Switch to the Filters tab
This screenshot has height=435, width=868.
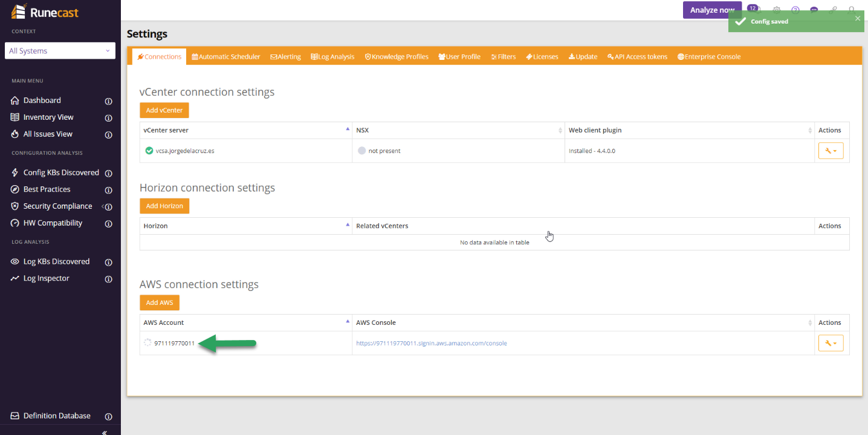pyautogui.click(x=504, y=57)
